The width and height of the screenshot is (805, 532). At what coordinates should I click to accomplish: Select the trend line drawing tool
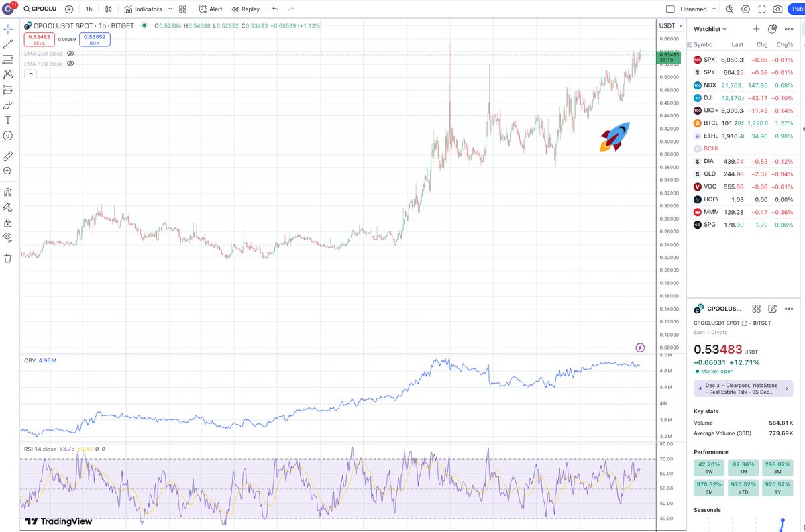8,44
